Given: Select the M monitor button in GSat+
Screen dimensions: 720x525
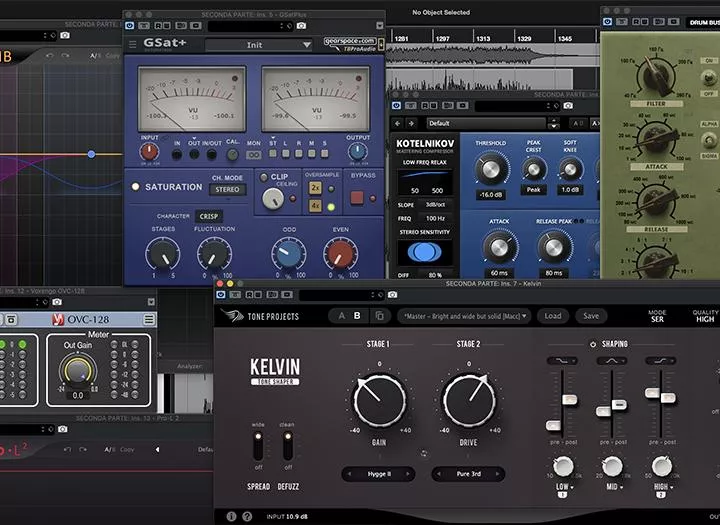Looking at the screenshot, I should pyautogui.click(x=312, y=153).
